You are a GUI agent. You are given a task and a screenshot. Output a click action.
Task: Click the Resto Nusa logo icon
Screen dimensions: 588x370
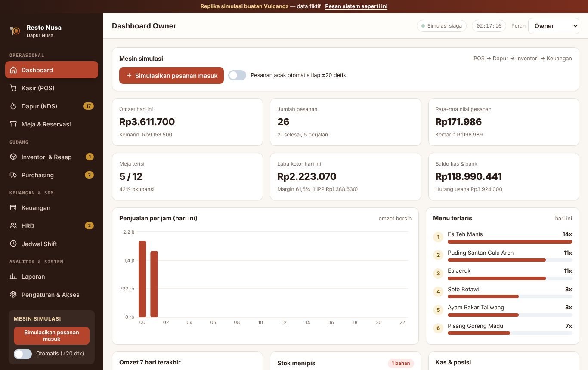[15, 31]
